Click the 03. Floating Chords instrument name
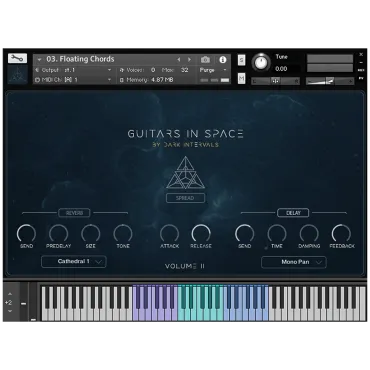 [80, 59]
